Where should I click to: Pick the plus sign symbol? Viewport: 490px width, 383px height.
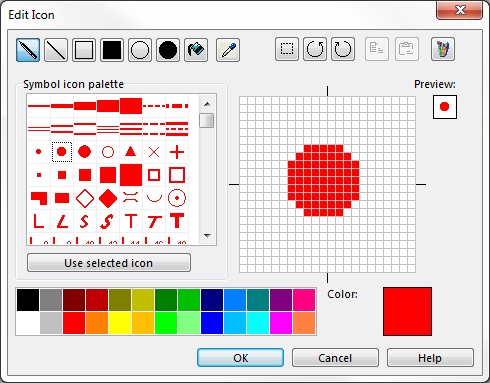tap(177, 152)
